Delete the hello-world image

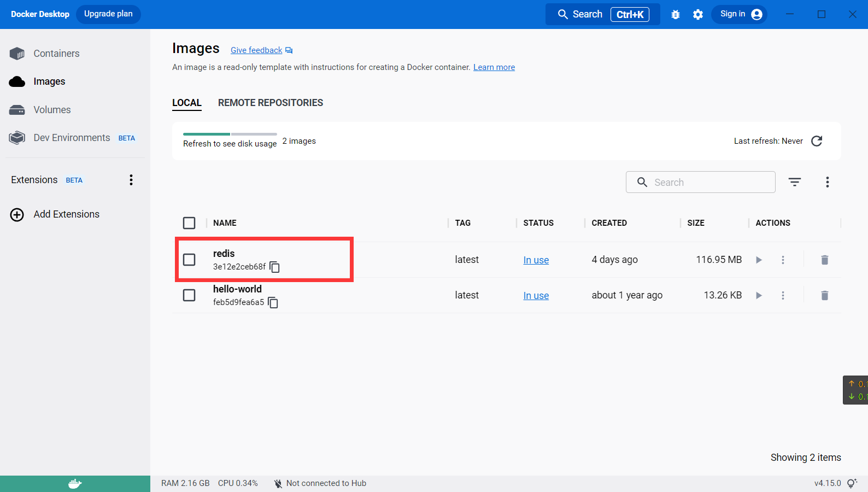pyautogui.click(x=824, y=296)
